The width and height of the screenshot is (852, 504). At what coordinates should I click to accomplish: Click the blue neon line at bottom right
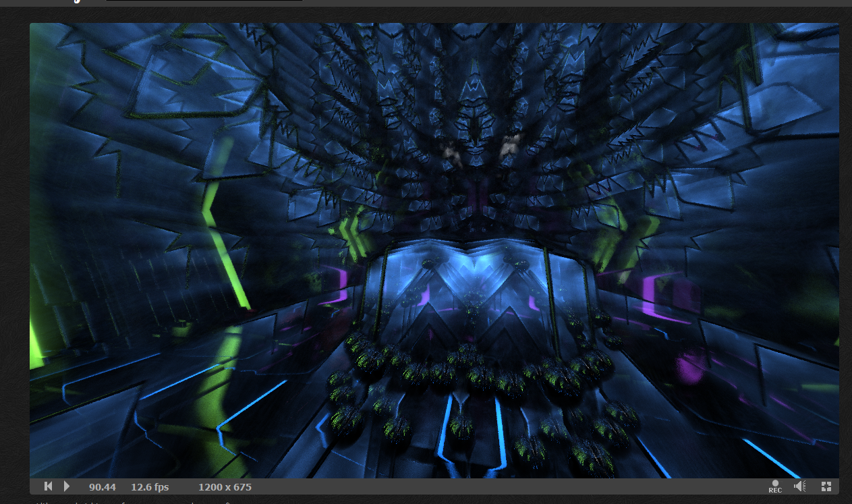(x=770, y=457)
